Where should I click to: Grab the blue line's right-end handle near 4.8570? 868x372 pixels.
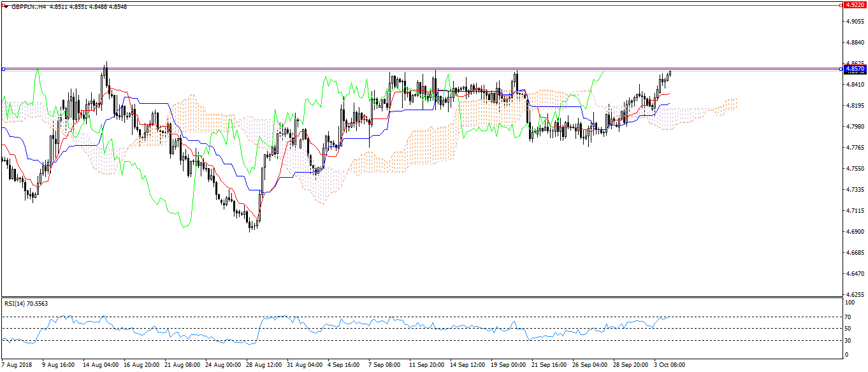(x=841, y=68)
